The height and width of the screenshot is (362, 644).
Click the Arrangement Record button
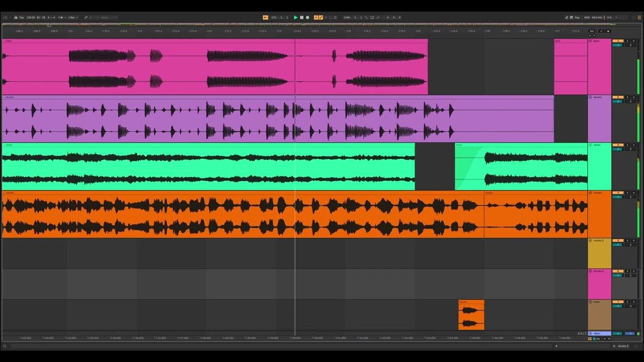[307, 18]
